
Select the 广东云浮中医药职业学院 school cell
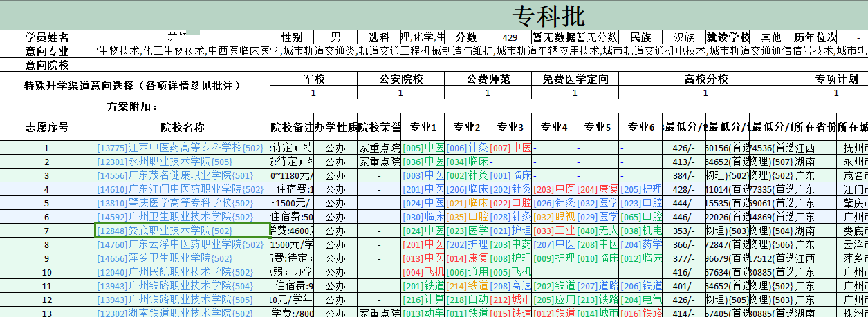[183, 244]
